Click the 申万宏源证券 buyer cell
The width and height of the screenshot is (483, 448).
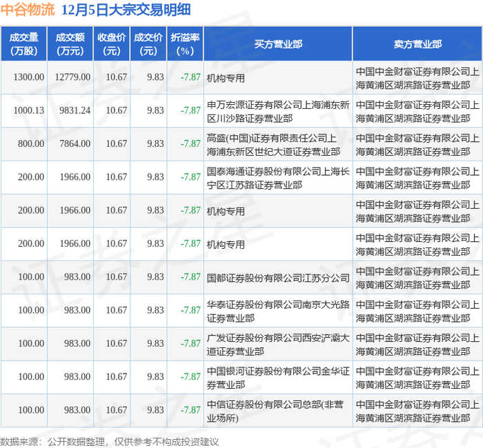click(278, 112)
